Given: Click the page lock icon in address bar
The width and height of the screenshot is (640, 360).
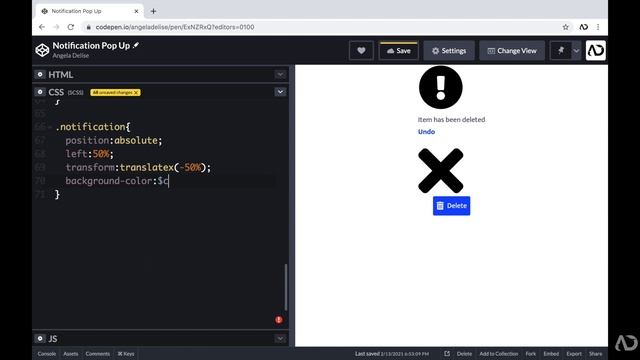Looking at the screenshot, I should pos(89,27).
